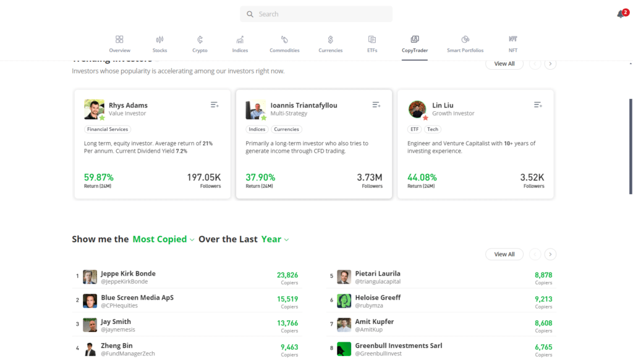
Task: Add Ioannis Triantafyllou to your watchlist
Action: pos(376,104)
